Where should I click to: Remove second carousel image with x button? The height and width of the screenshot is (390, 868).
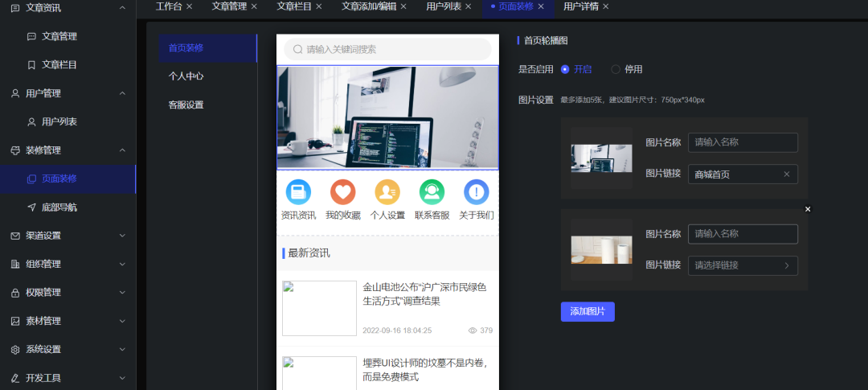coord(808,209)
